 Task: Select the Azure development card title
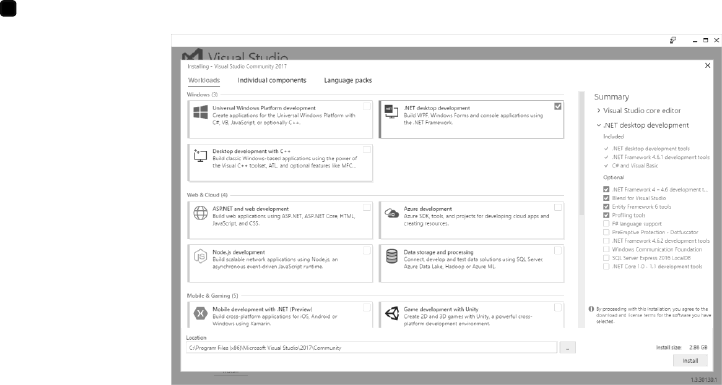pyautogui.click(x=428, y=209)
